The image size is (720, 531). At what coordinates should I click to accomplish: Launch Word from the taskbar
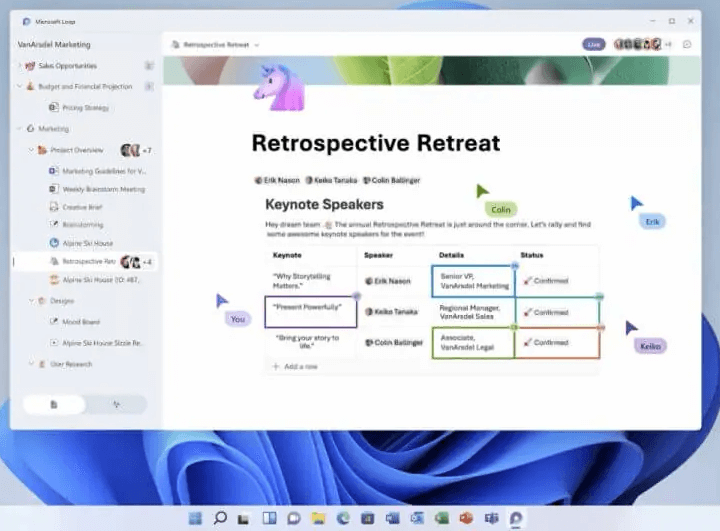[x=393, y=519]
